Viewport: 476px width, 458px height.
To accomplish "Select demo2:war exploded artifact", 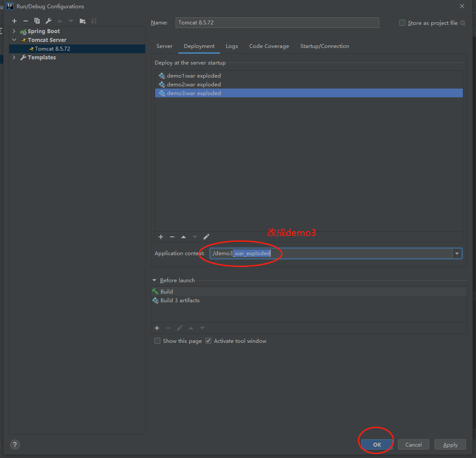I will point(309,85).
